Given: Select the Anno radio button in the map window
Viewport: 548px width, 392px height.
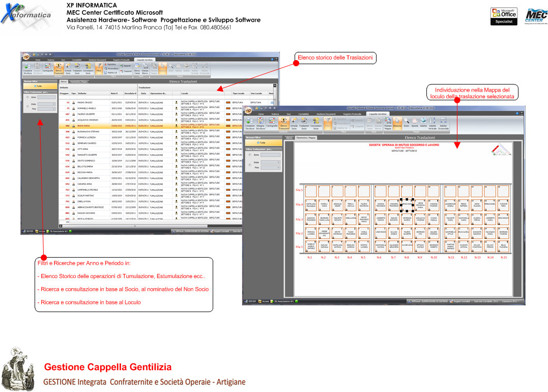Looking at the screenshot, I should pyautogui.click(x=249, y=154).
